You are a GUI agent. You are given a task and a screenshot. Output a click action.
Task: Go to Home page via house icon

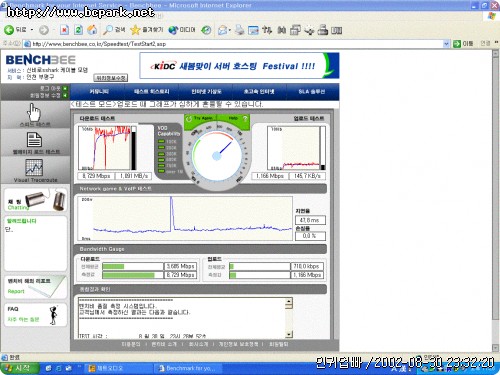(x=92, y=30)
